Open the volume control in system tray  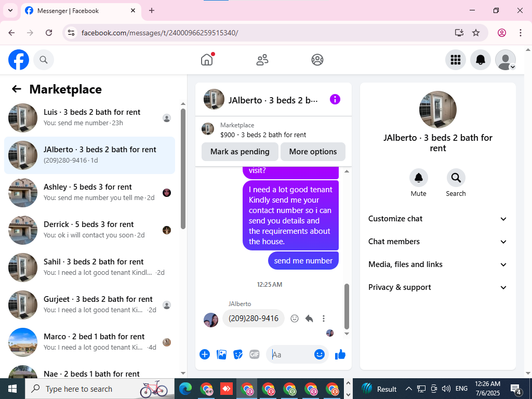pos(446,389)
